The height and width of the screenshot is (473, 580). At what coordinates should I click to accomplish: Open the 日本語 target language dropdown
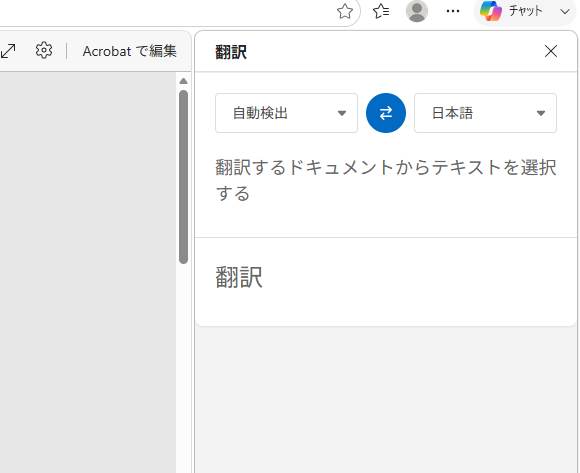tap(485, 113)
